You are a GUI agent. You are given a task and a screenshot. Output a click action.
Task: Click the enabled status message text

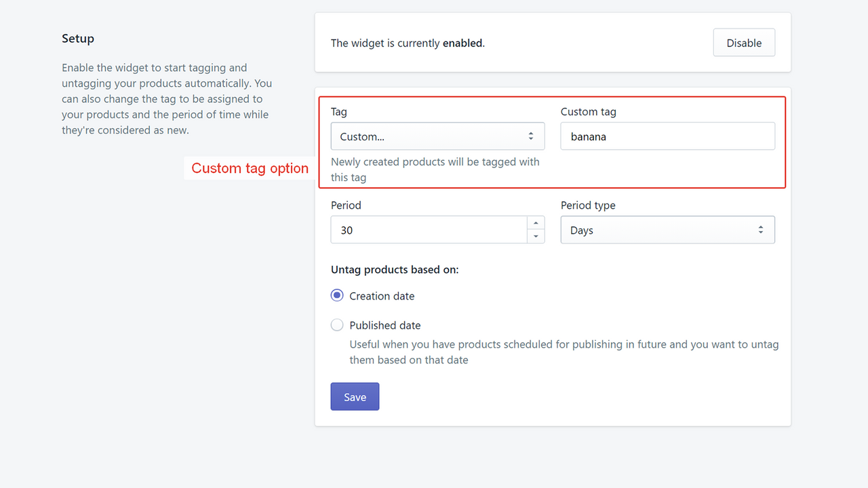[x=407, y=43]
